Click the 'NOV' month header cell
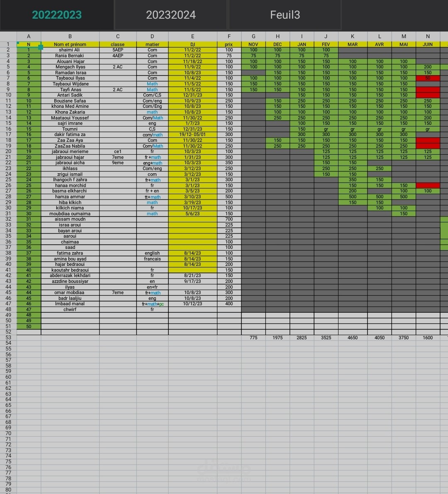This screenshot has width=448, height=494. [x=253, y=44]
